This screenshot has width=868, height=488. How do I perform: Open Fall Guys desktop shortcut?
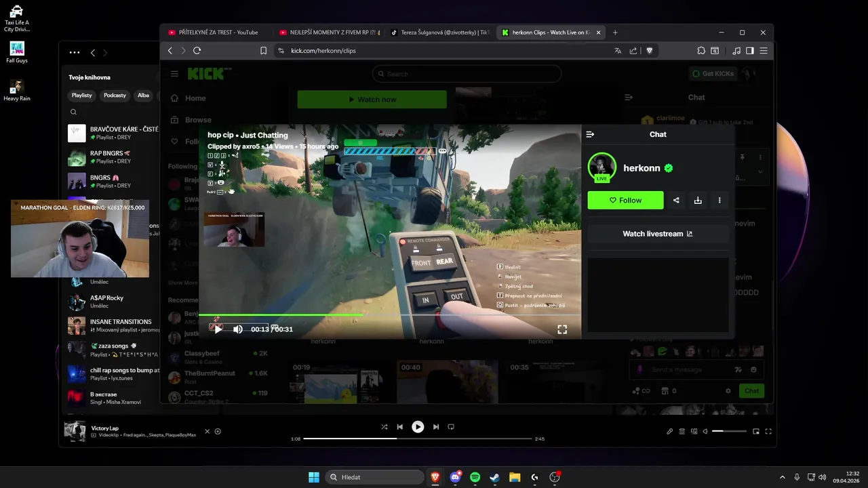[17, 52]
